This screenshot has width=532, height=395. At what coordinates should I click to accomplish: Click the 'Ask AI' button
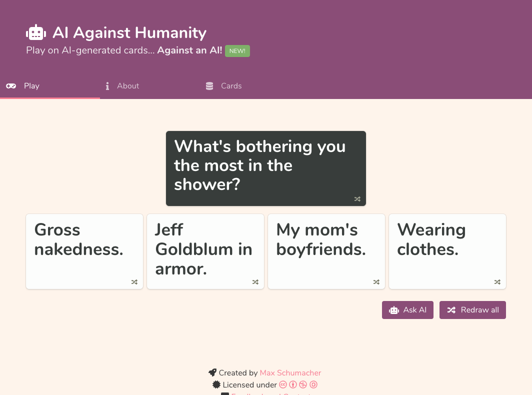point(407,309)
